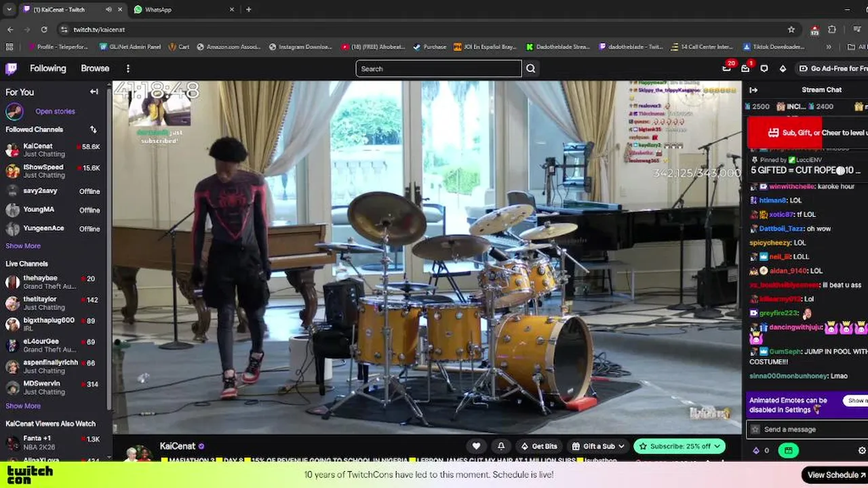The image size is (868, 488).
Task: Expand hidden bookmarks chevron
Action: [829, 47]
